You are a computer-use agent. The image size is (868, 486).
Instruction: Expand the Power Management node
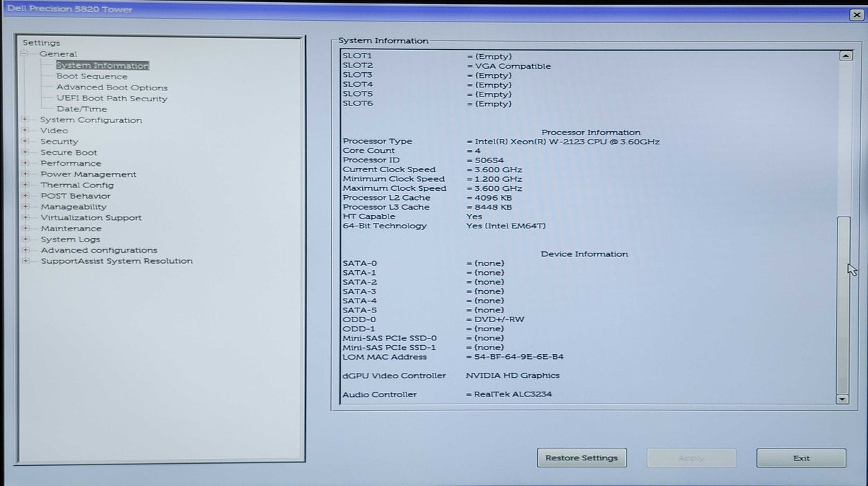point(26,174)
